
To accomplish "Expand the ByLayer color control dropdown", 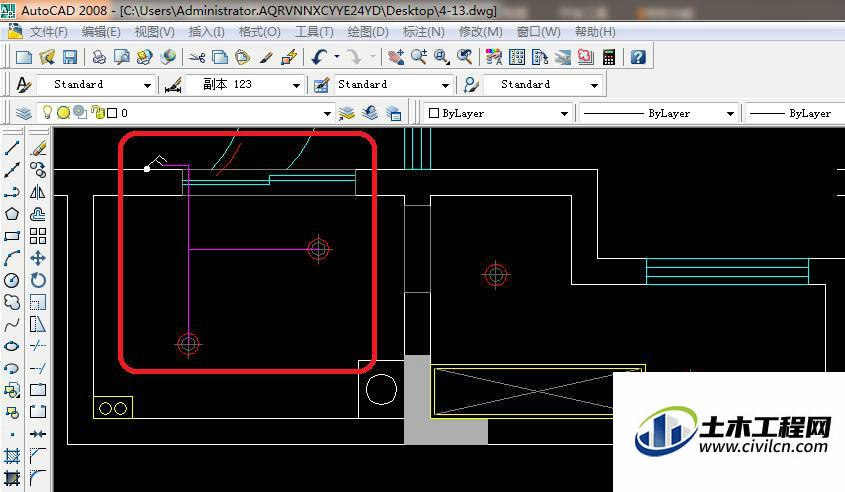I will (x=564, y=114).
